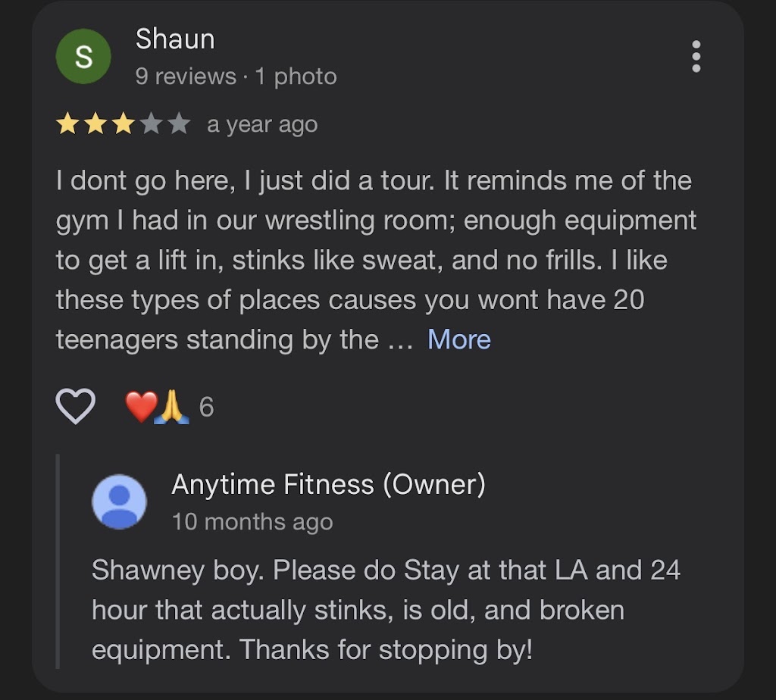Click the first gold rating star
This screenshot has width=776, height=700.
pos(67,124)
